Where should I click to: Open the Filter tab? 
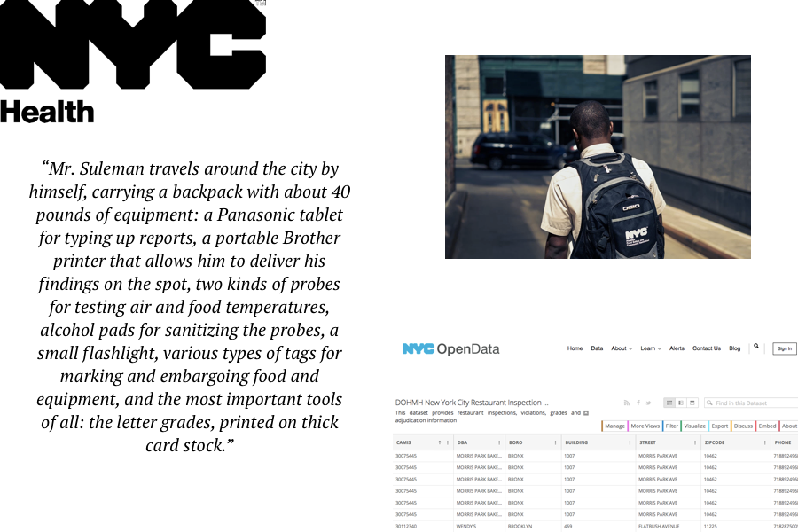tap(672, 426)
